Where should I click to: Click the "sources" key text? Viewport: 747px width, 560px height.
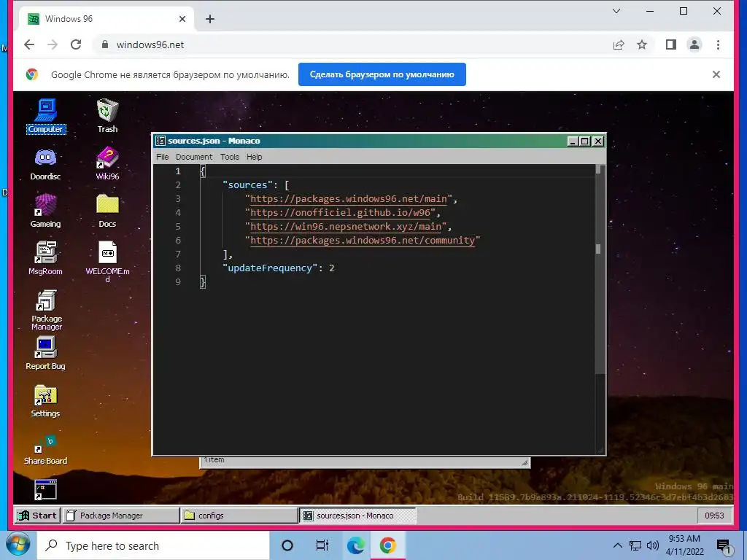click(x=248, y=184)
